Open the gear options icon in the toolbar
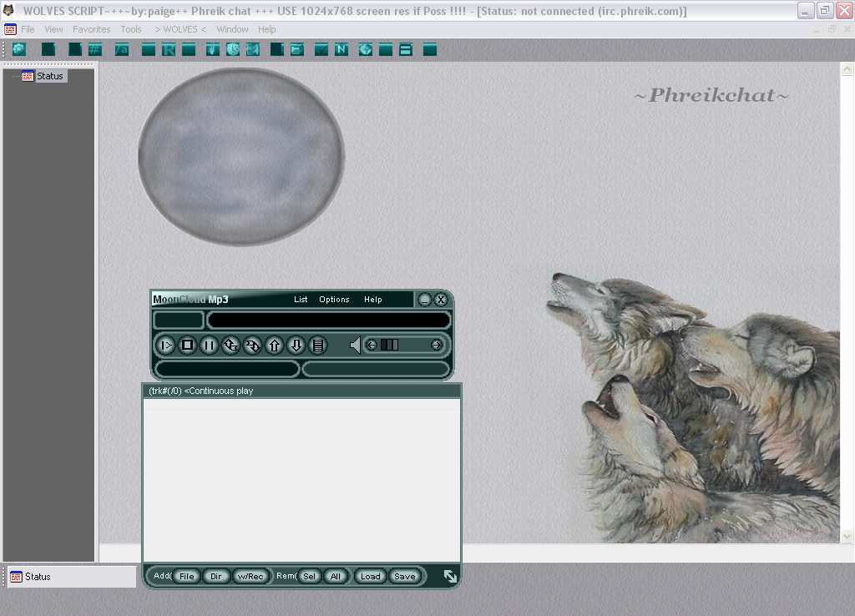The height and width of the screenshot is (616, 855). 19,49
